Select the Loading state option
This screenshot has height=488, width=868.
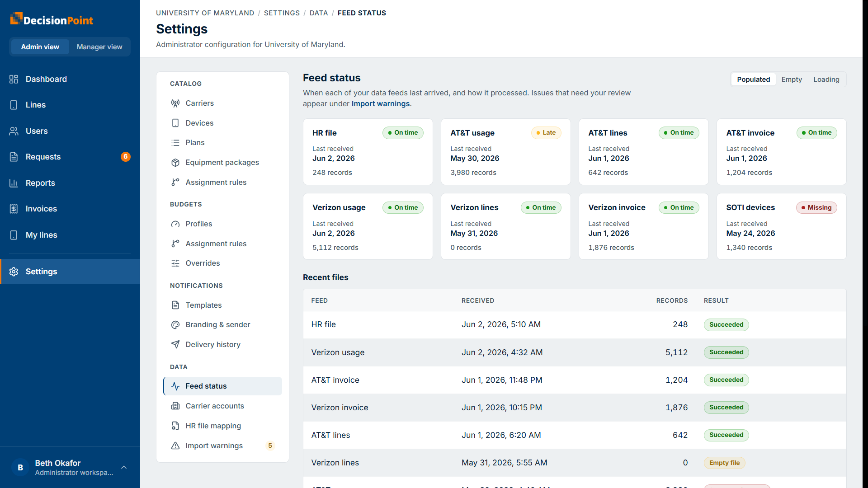826,80
